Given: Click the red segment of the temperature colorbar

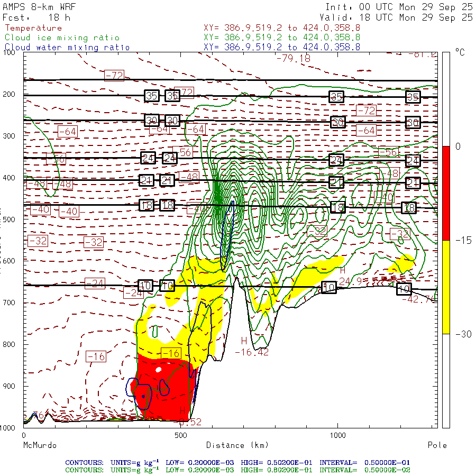Looking at the screenshot, I should [446, 193].
